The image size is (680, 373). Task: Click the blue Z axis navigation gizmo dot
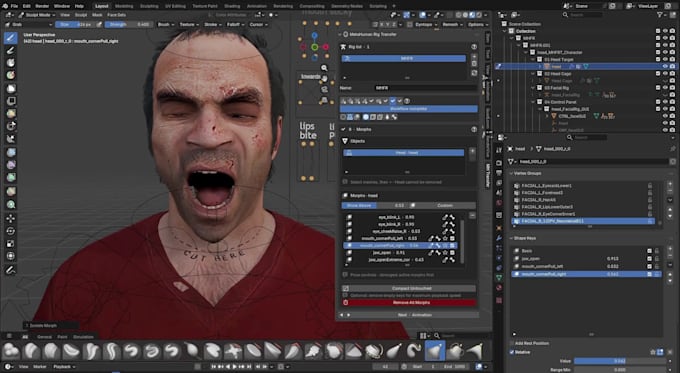(x=314, y=35)
